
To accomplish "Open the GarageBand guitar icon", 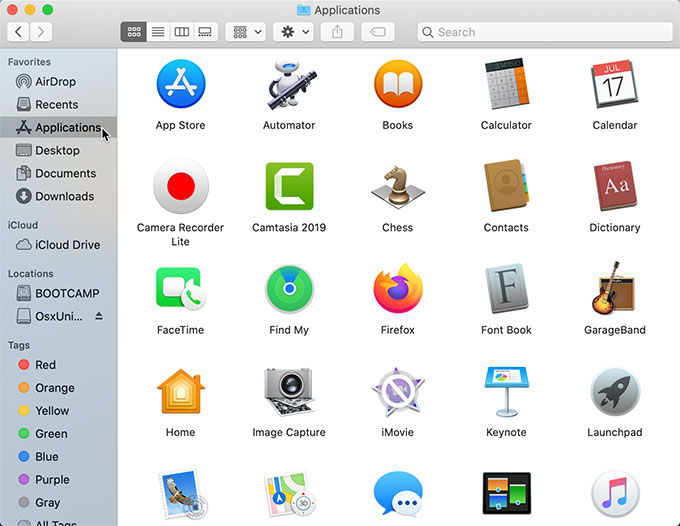I will tap(613, 288).
